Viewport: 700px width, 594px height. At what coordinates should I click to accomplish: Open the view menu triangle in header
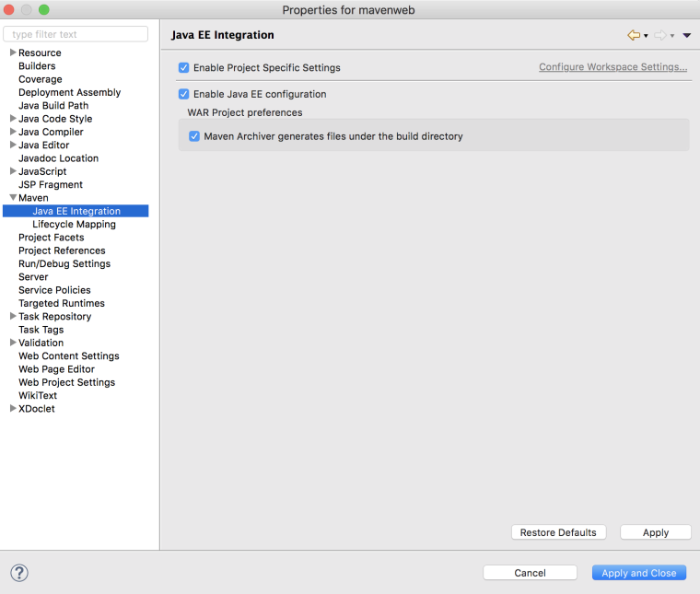point(686,35)
